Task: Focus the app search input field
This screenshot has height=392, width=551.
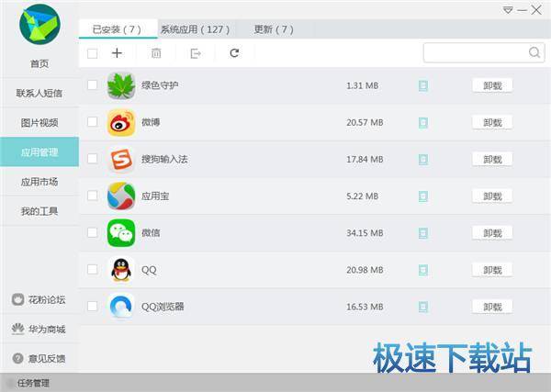Action: tap(484, 52)
